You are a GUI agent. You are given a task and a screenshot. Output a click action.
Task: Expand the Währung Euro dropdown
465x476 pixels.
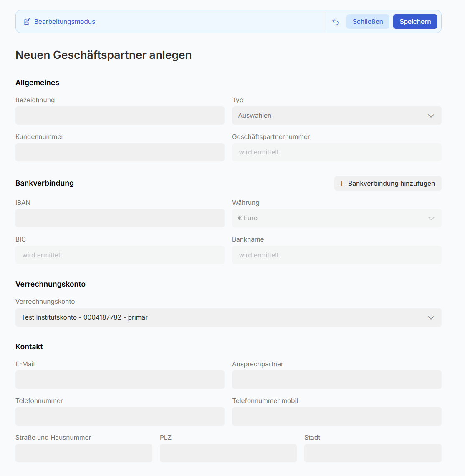coord(336,218)
